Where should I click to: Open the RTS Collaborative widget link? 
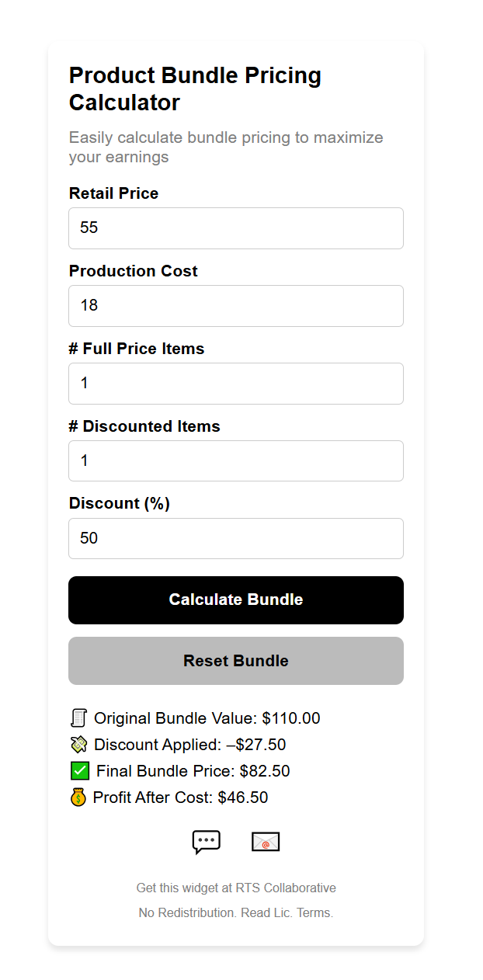236,888
